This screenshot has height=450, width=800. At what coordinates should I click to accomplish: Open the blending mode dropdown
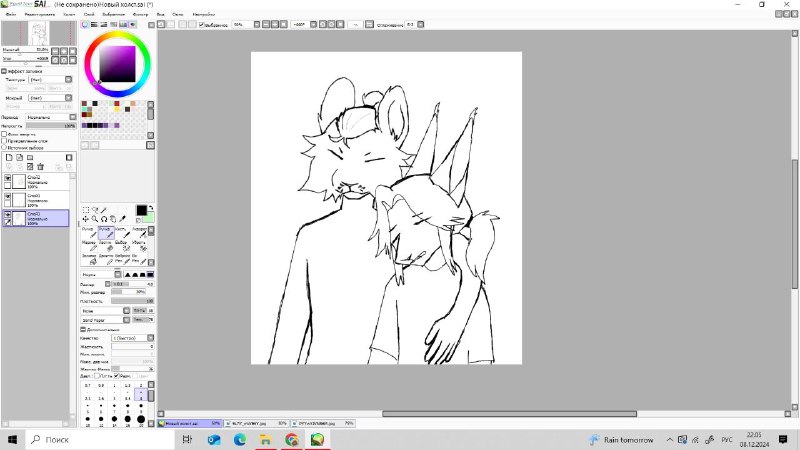click(x=51, y=117)
